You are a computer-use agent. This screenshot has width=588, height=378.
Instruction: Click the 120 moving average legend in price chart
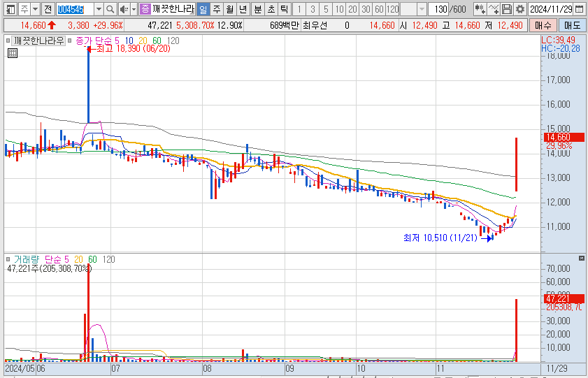(173, 41)
